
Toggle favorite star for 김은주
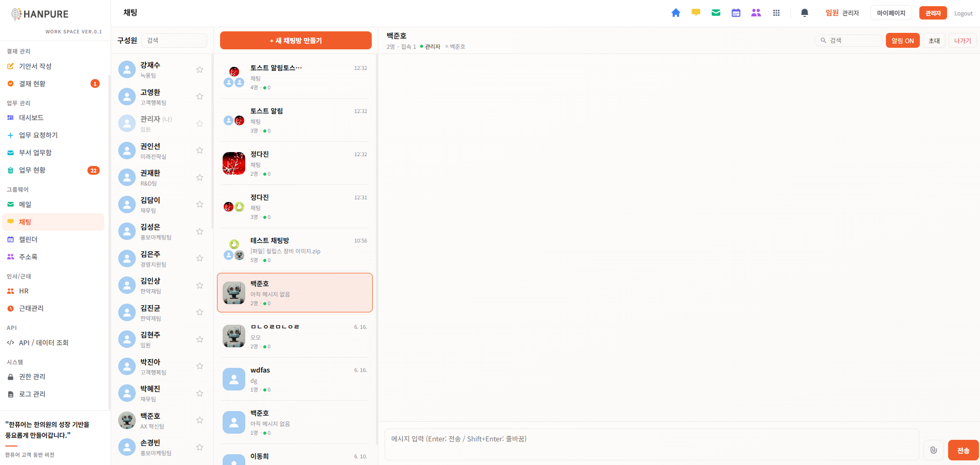pyautogui.click(x=199, y=258)
